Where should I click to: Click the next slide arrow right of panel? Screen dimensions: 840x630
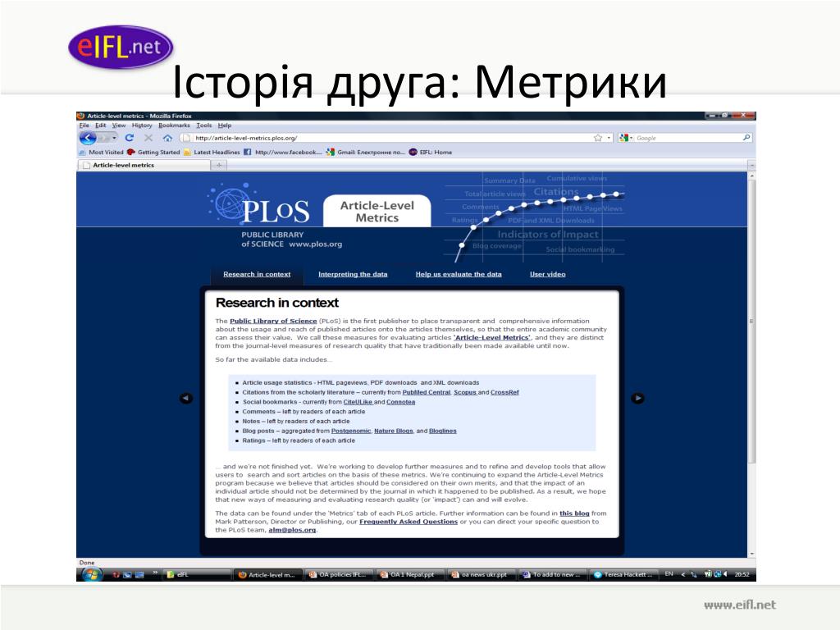(x=637, y=398)
